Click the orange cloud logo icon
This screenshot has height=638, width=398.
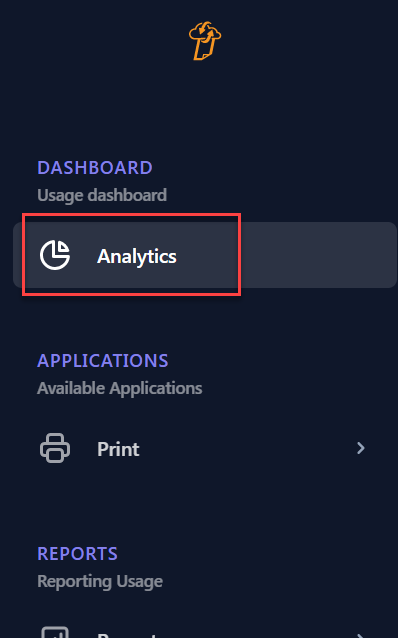tap(205, 41)
